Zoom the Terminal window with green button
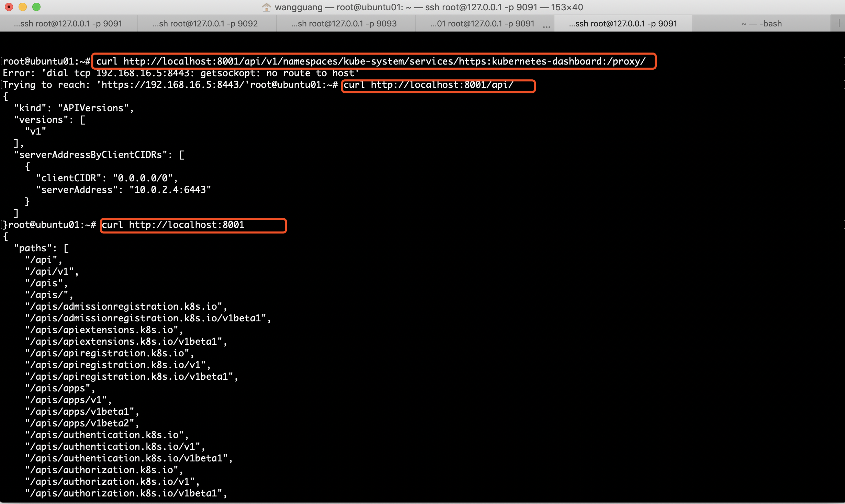 point(36,7)
